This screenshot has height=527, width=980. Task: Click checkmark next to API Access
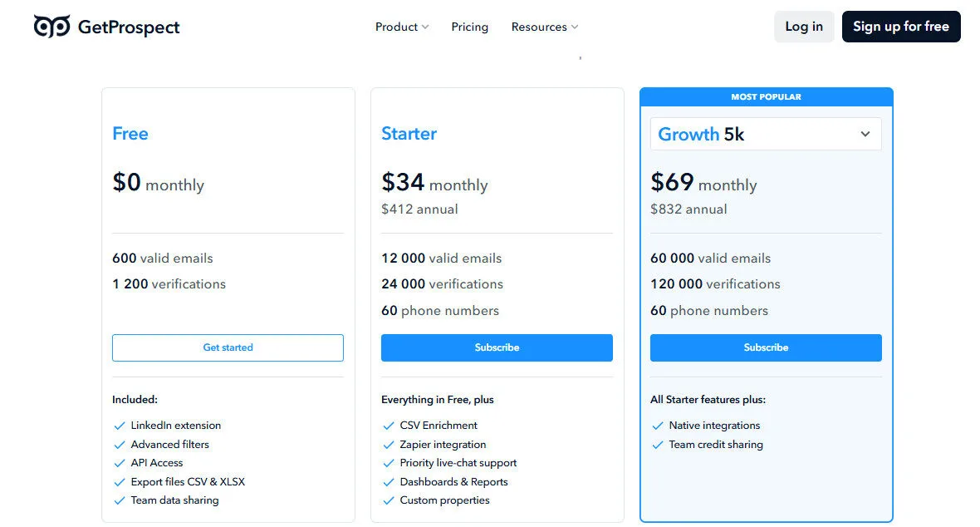pos(120,463)
